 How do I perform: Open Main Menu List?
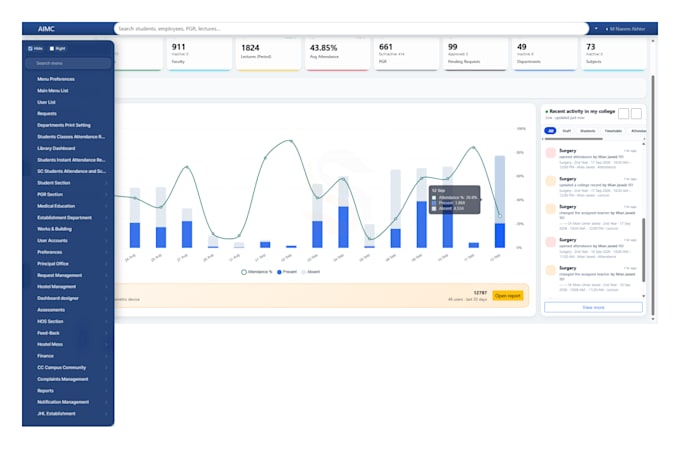(x=52, y=91)
